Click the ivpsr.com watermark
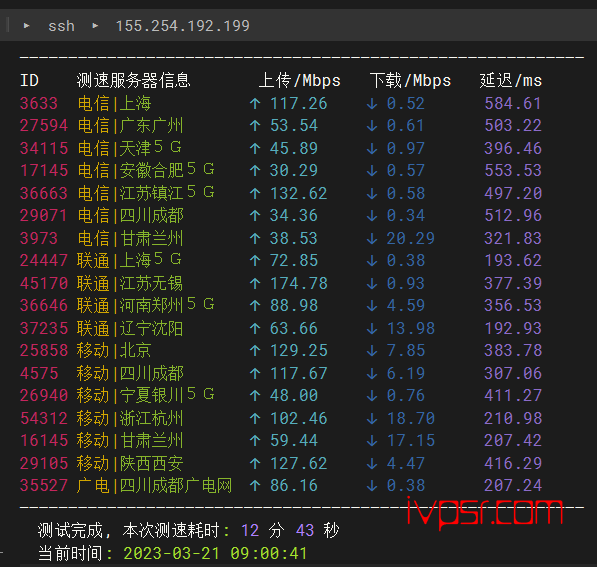This screenshot has width=597, height=567. click(x=485, y=512)
